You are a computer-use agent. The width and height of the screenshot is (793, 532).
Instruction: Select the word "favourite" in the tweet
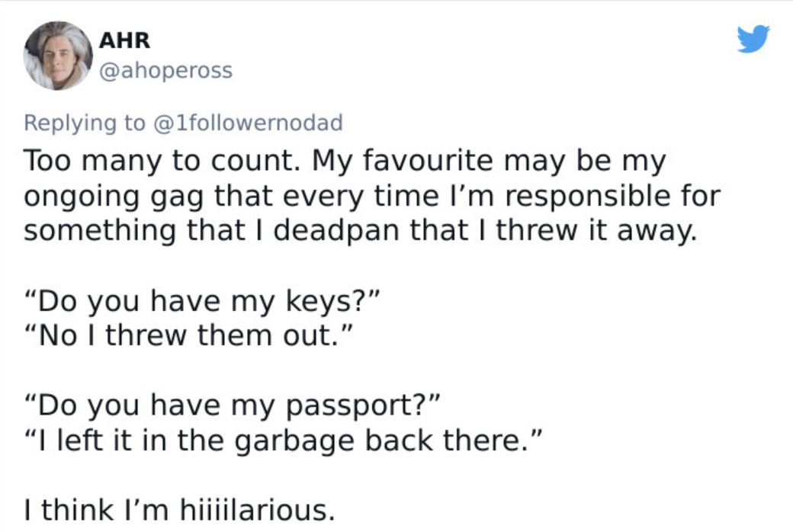[428, 161]
